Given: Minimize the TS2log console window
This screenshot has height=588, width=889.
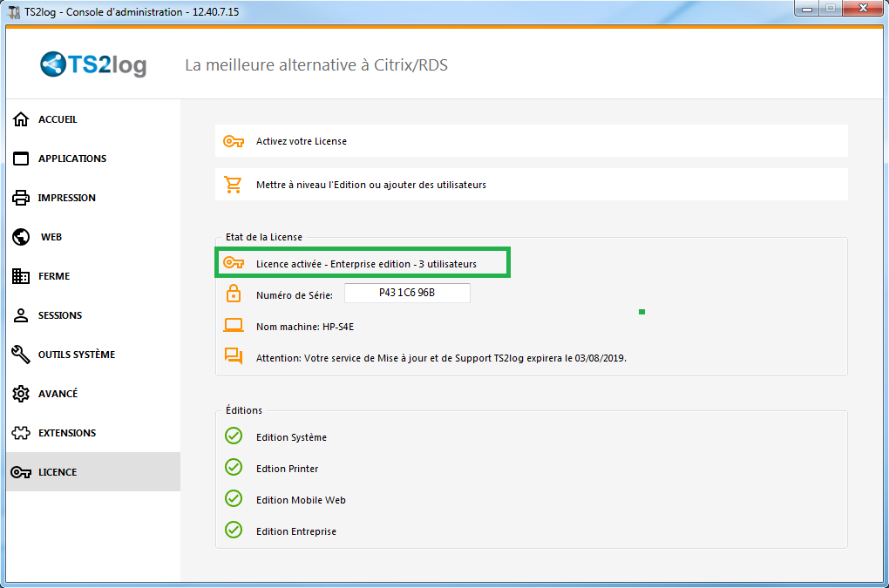Looking at the screenshot, I should (x=807, y=9).
